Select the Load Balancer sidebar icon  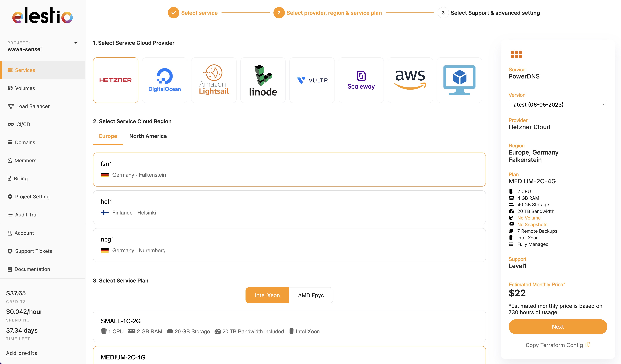[10, 106]
